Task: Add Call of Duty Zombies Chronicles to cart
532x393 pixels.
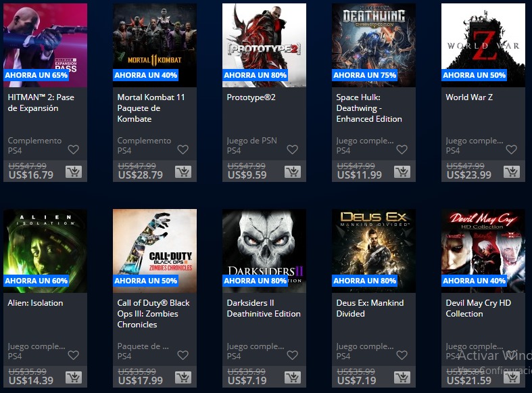Action: 183,377
